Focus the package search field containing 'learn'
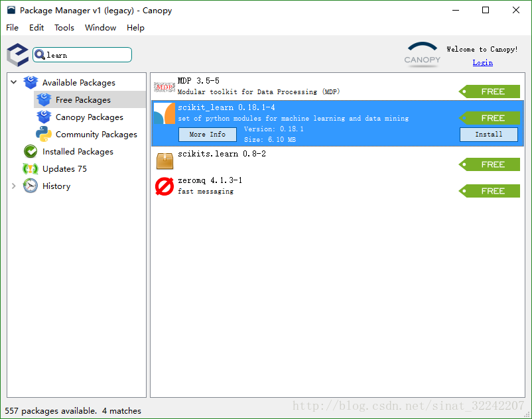 [82, 54]
